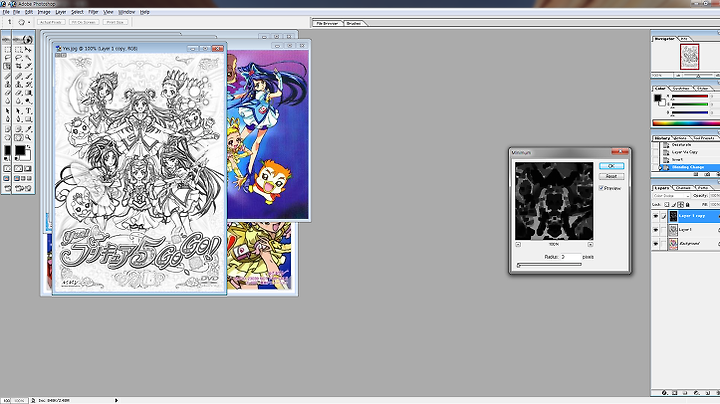
Task: Click the status bar zoom percentage field
Action: [18, 400]
